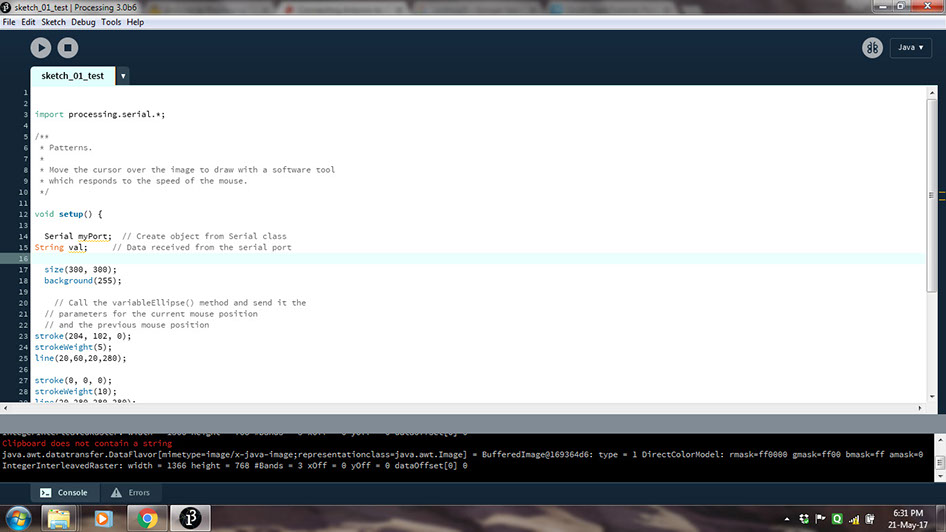Viewport: 946px width, 532px height.
Task: Click the 'String val;' declaration
Action: [x=61, y=247]
